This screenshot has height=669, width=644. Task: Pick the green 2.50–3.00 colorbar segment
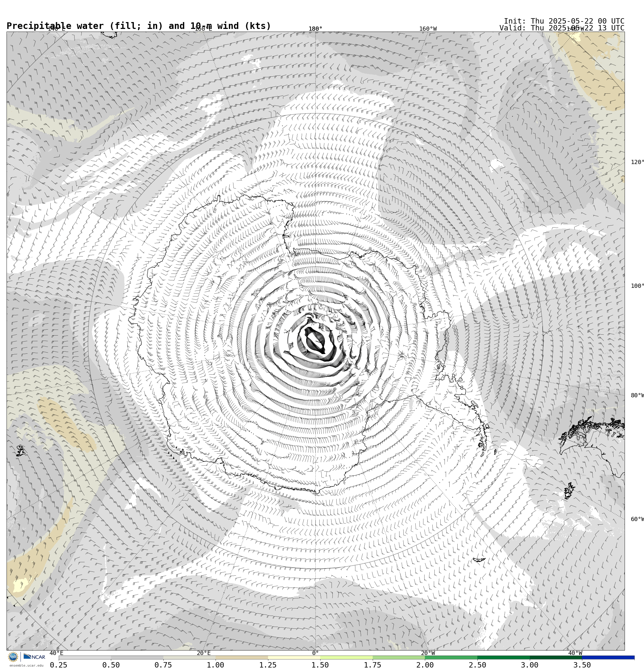coord(503,657)
